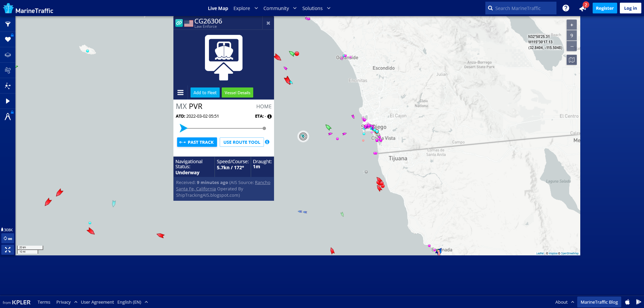Click the Escondido map label
The height and width of the screenshot is (308, 644).
[x=383, y=68]
